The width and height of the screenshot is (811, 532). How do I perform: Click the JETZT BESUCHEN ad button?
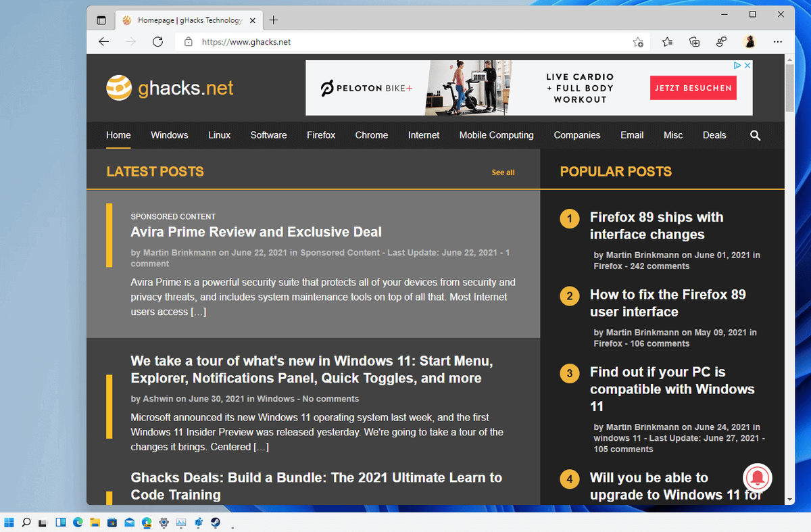pyautogui.click(x=693, y=88)
